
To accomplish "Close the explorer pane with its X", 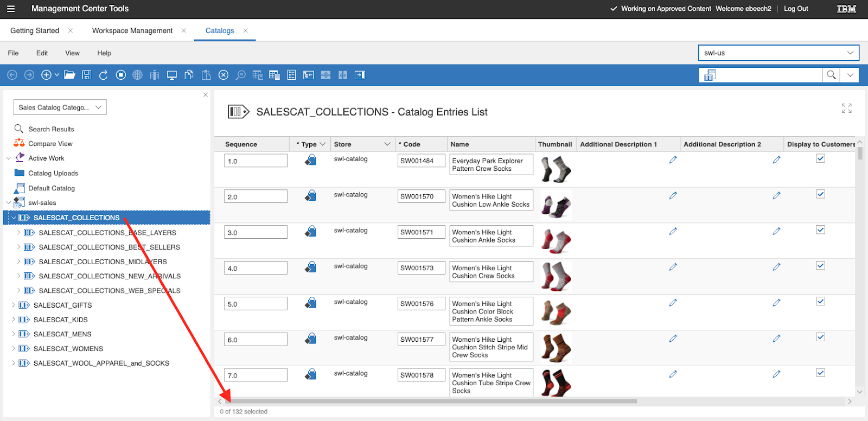I will (x=206, y=95).
